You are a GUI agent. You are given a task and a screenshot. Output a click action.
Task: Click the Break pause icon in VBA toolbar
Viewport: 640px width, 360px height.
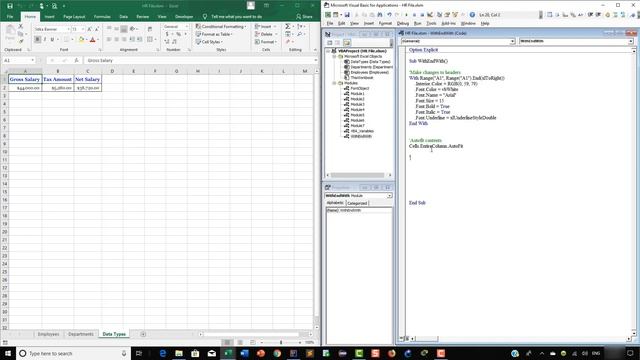(x=414, y=15)
